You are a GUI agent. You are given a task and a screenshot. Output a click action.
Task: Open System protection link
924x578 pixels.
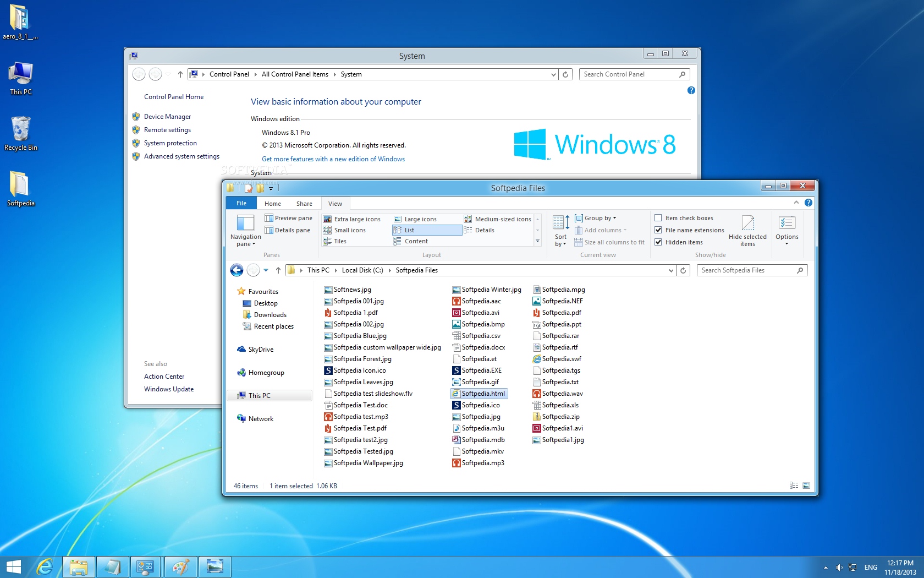(170, 143)
